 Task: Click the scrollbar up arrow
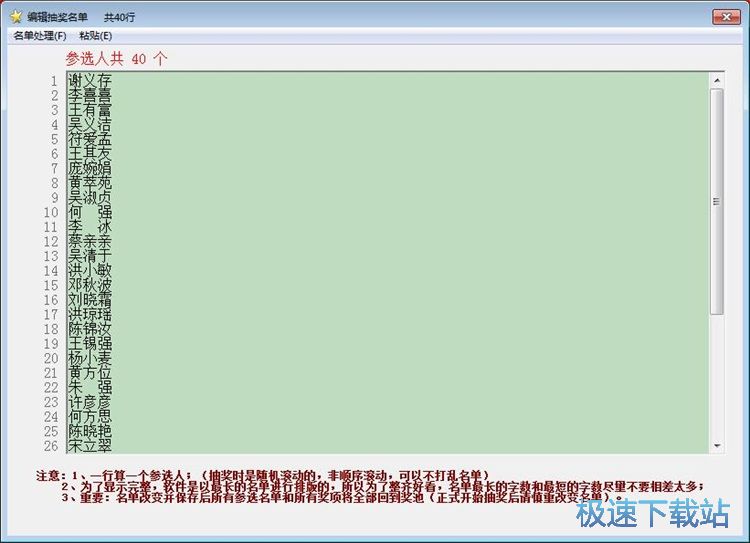point(717,80)
